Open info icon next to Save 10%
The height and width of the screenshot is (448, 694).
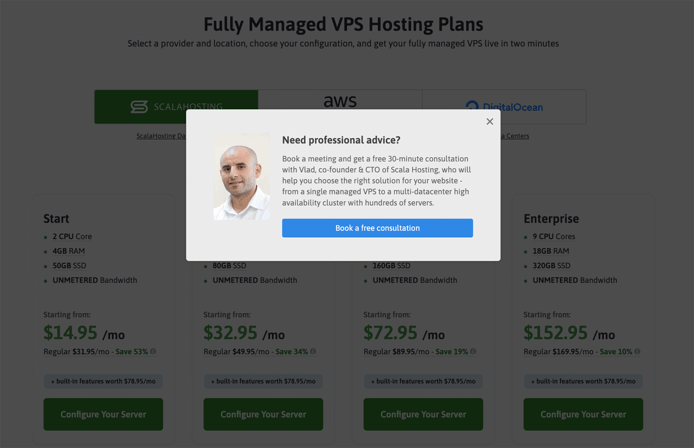coord(637,351)
